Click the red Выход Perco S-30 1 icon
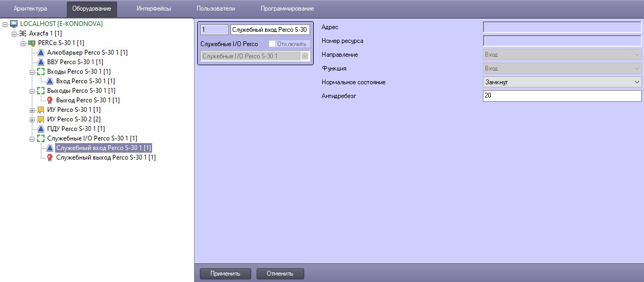The height and width of the screenshot is (282, 644). coord(50,100)
